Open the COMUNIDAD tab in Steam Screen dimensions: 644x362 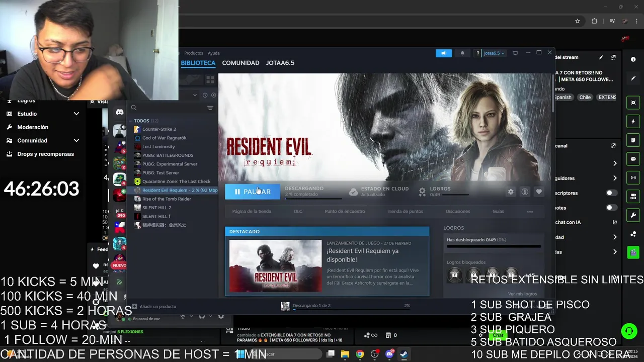pos(240,63)
